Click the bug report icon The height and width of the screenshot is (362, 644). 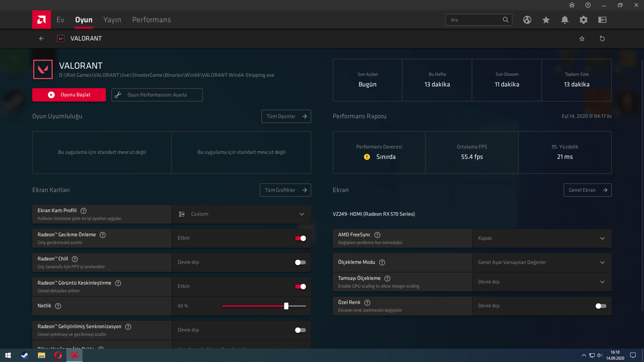point(572,5)
